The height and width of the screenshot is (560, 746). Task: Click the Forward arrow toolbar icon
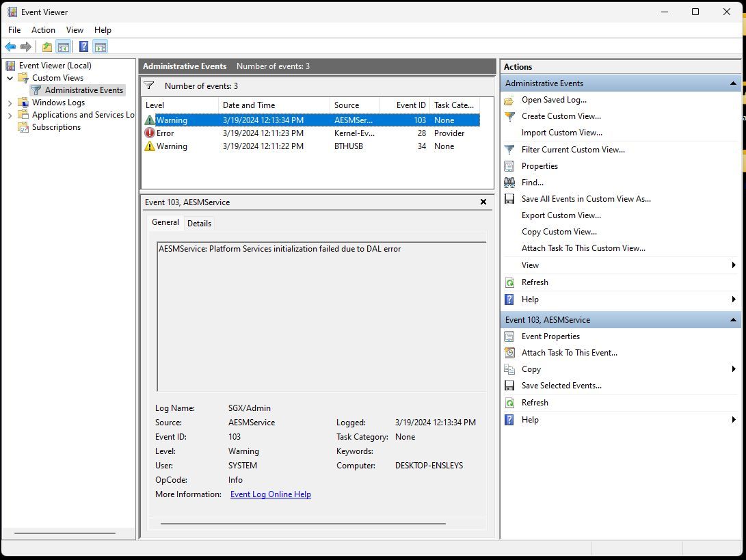(x=26, y=46)
